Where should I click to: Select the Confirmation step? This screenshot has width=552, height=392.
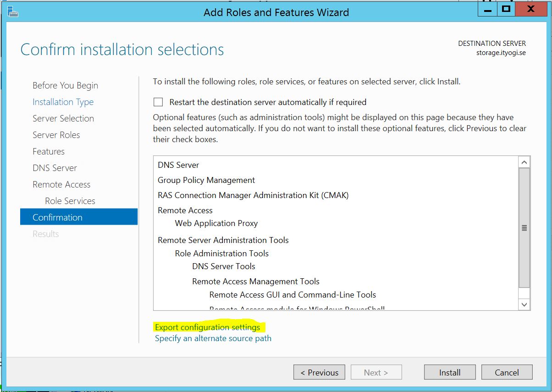pos(79,217)
